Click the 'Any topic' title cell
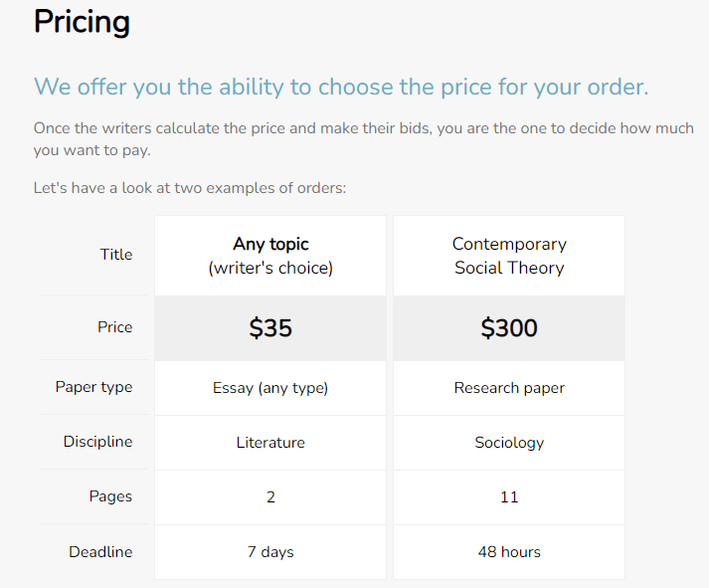This screenshot has height=588, width=709. point(270,256)
